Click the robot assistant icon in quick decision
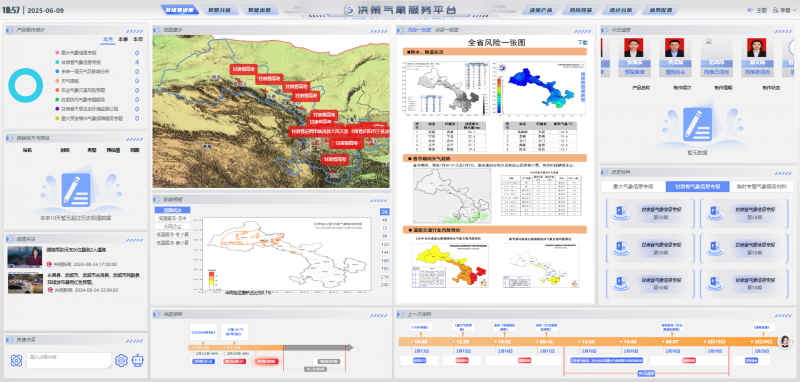This screenshot has width=800, height=382. [x=138, y=361]
